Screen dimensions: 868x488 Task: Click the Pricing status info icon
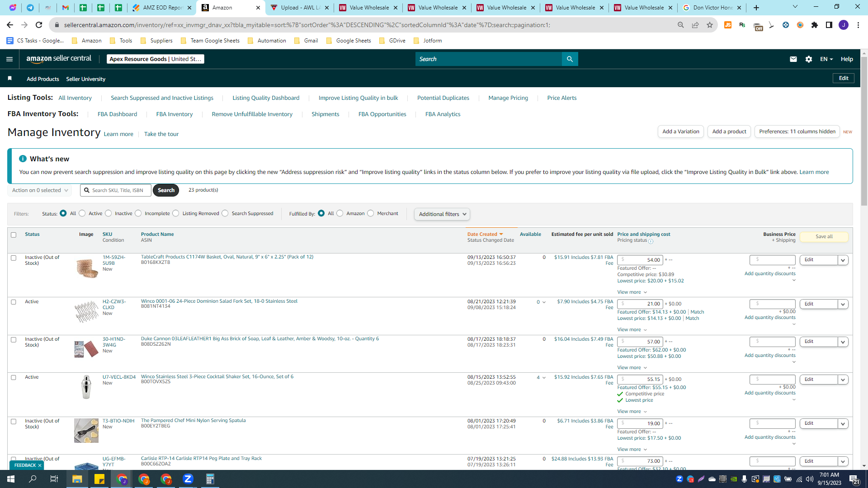point(651,241)
